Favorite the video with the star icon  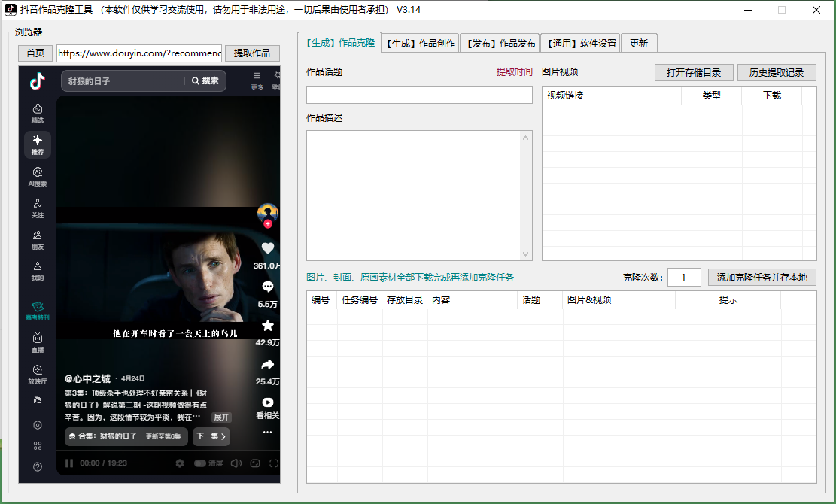click(x=268, y=326)
